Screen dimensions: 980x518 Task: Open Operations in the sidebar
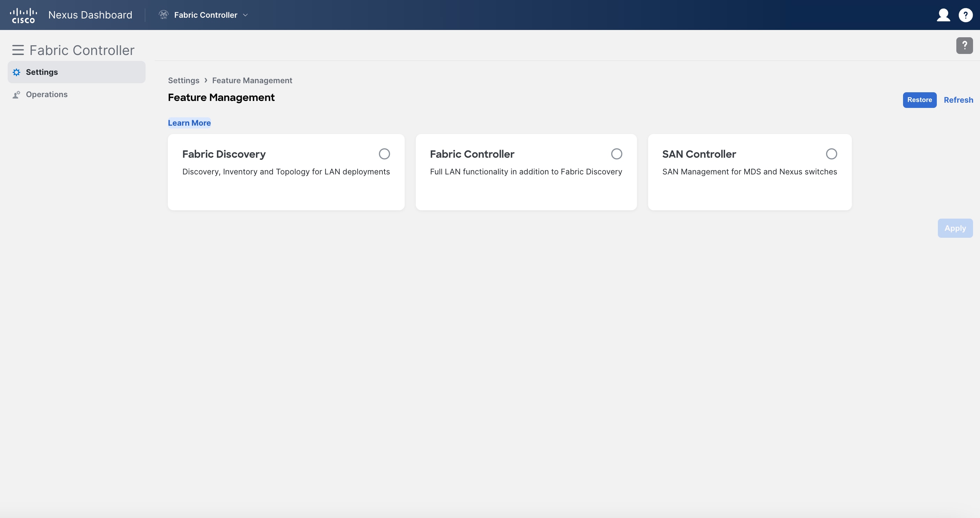(x=77, y=94)
